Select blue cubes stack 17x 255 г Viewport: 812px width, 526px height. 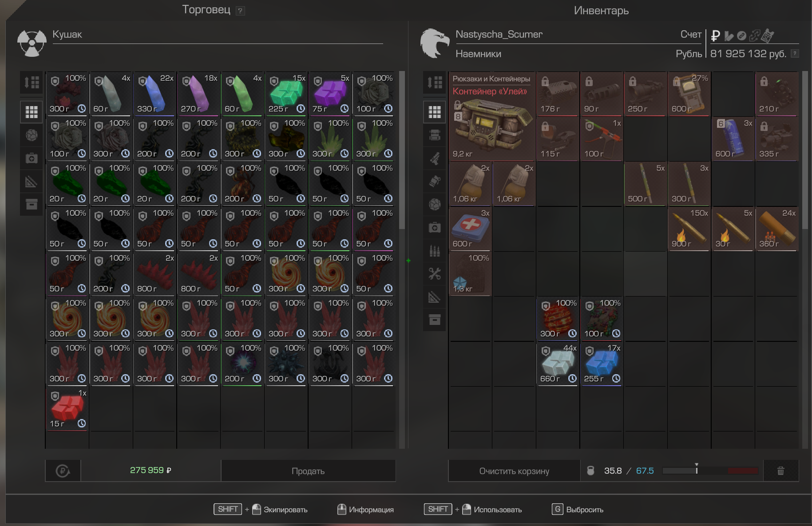click(x=602, y=364)
